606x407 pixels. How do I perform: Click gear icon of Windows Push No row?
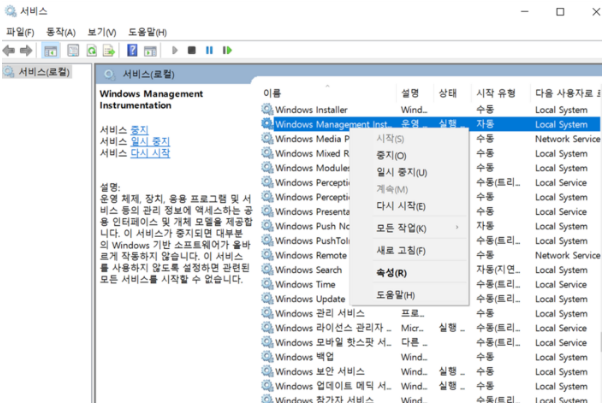pyautogui.click(x=267, y=226)
